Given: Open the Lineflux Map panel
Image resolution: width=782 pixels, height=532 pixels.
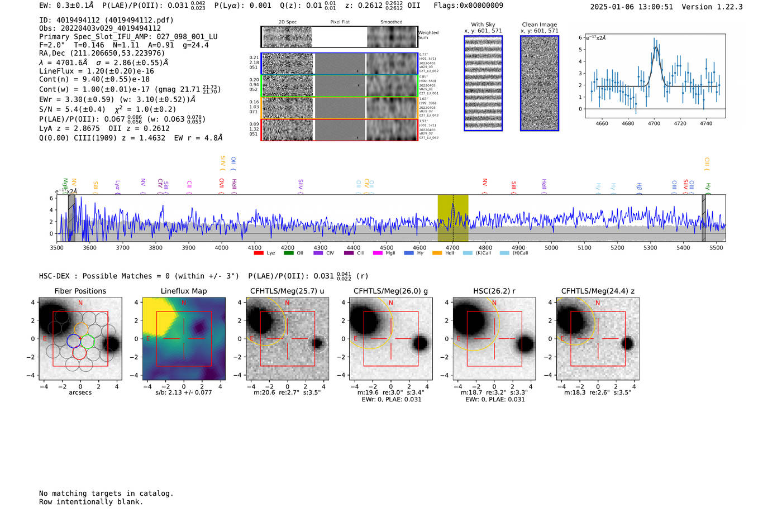Looking at the screenshot, I should 184,339.
